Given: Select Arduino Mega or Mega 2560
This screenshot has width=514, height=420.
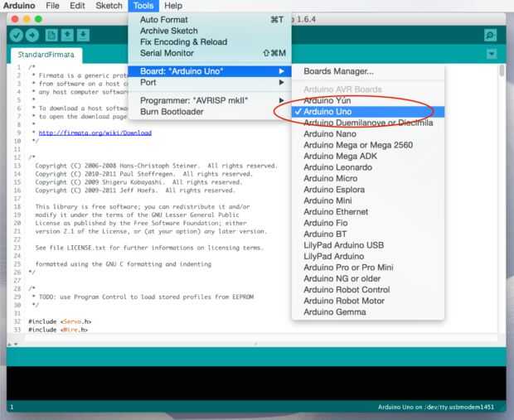Looking at the screenshot, I should pyautogui.click(x=368, y=145).
